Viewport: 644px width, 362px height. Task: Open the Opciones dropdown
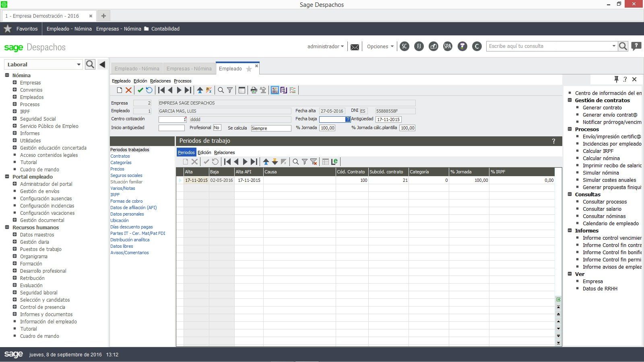pyautogui.click(x=380, y=46)
